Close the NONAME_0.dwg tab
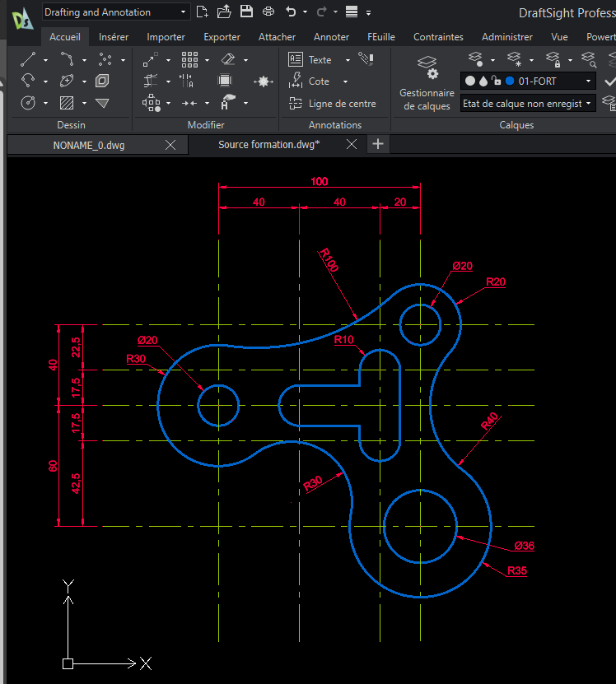 (170, 145)
